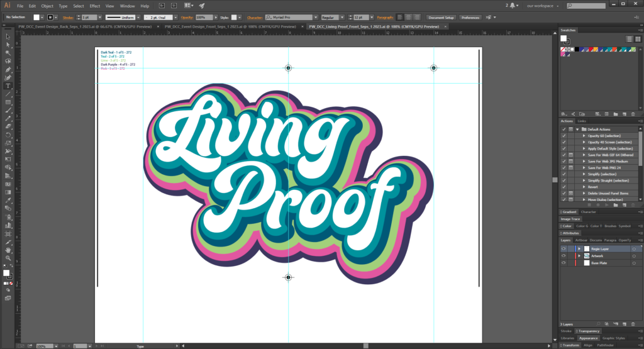Toggle dialog for Save For Web PNG 24
644x349 pixels.
coord(571,167)
